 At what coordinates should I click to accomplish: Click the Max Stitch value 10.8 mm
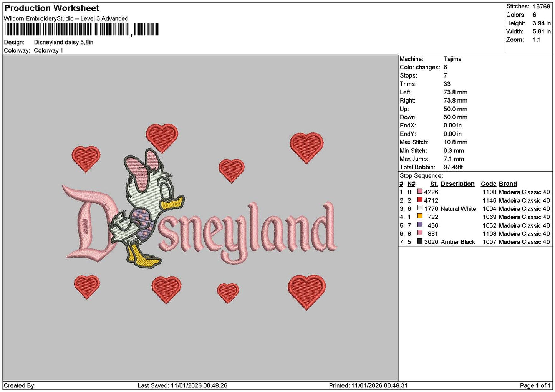point(456,142)
